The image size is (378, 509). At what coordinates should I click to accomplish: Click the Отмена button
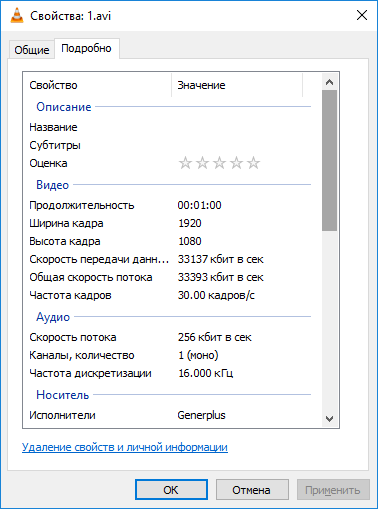[x=252, y=490]
